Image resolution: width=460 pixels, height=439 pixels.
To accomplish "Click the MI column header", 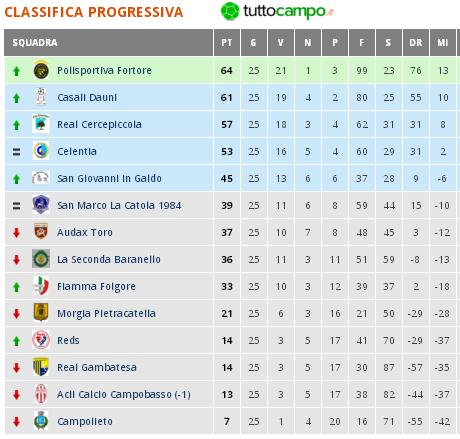I will pyautogui.click(x=443, y=42).
